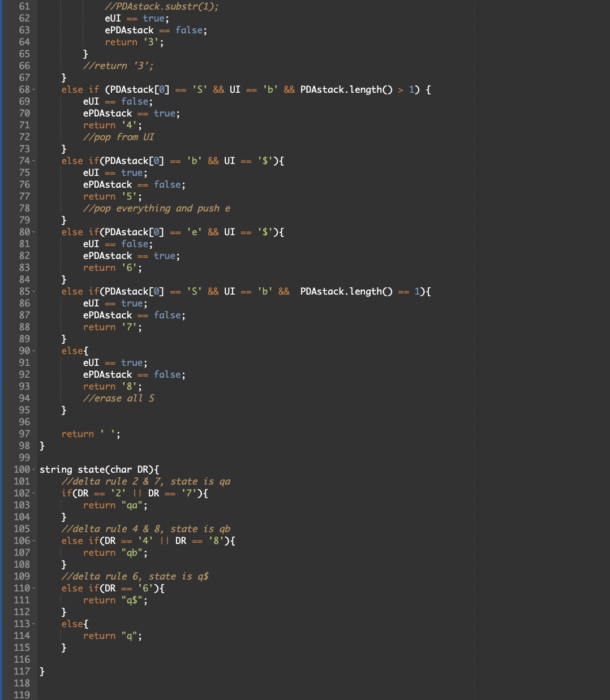Image resolution: width=610 pixels, height=700 pixels.
Task: Click 'eUI == true;' on line 86
Action: tap(115, 303)
